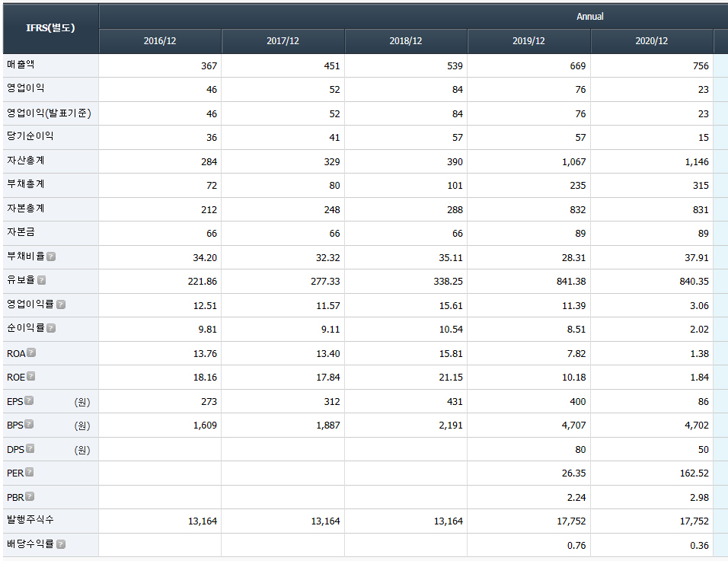
Task: Open the 유보율 help tooltip icon
Action: [42, 280]
